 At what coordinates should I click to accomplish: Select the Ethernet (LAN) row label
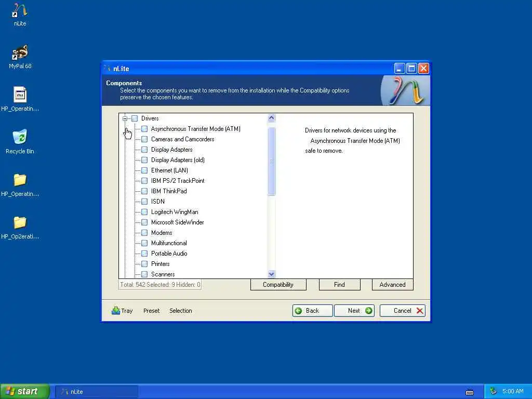point(169,170)
